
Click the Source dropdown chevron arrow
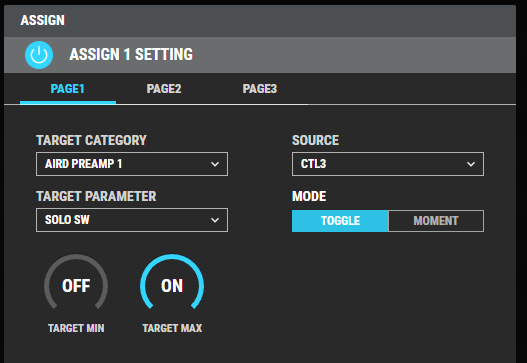click(x=471, y=164)
